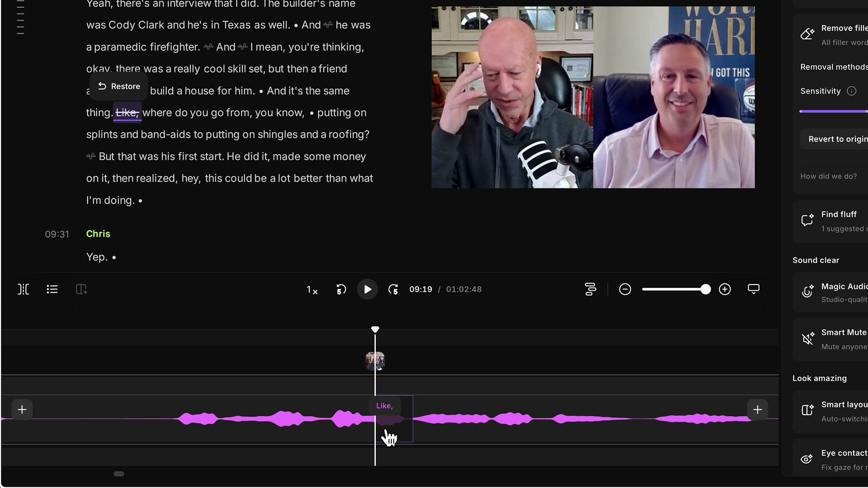The width and height of the screenshot is (868, 488).
Task: Click the Remove filler words wand icon
Action: tap(807, 33)
